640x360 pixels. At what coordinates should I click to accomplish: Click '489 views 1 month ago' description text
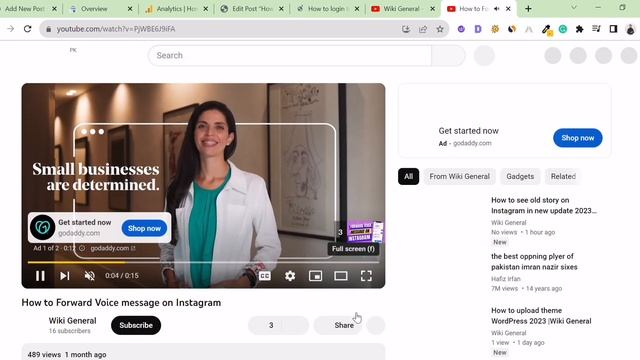click(x=67, y=355)
